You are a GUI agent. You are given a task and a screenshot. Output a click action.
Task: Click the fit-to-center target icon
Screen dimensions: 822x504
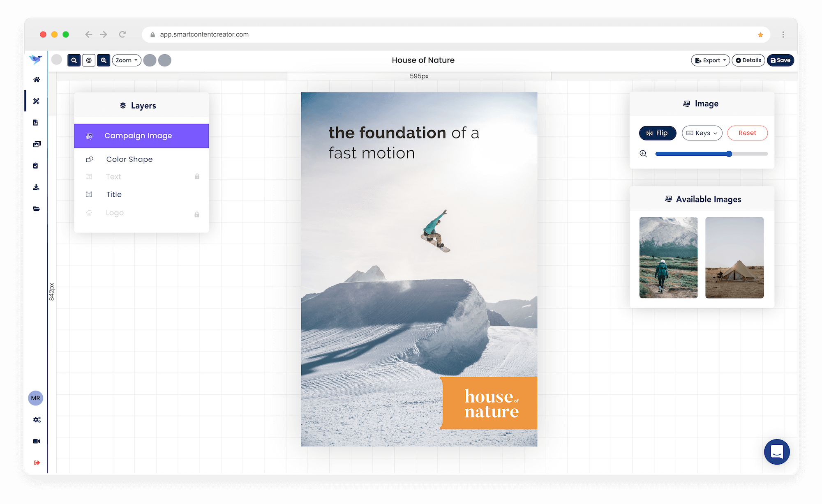coord(89,60)
